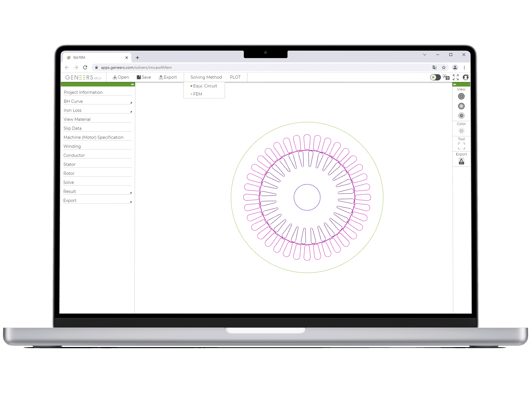Open the Stator section
The width and height of the screenshot is (532, 399).
[x=98, y=164]
